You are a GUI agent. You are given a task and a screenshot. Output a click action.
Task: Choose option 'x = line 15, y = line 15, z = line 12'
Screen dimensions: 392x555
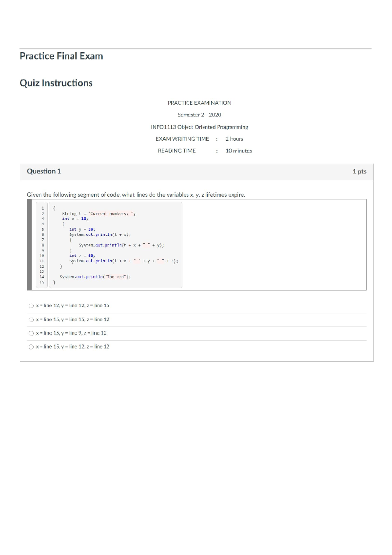31,320
